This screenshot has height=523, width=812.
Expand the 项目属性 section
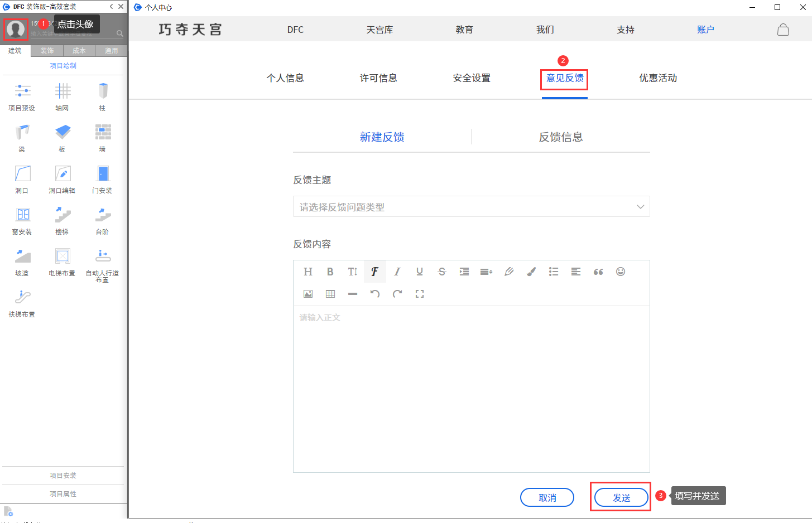63,494
